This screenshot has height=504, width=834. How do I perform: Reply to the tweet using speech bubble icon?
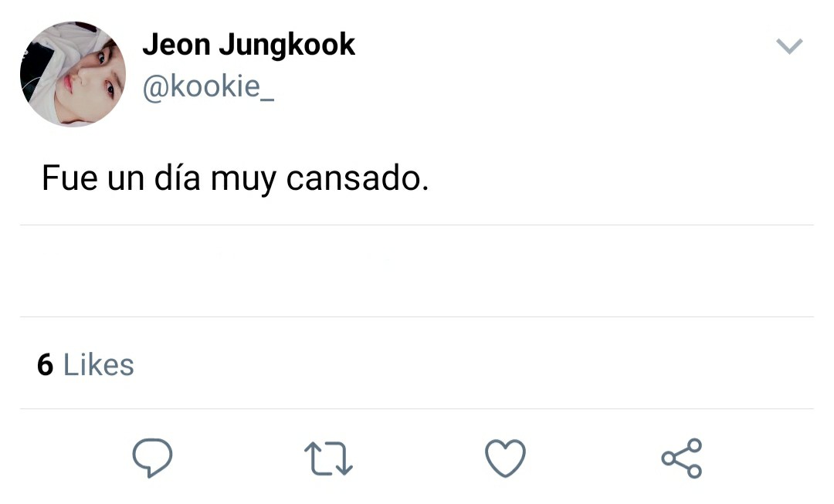(x=152, y=458)
